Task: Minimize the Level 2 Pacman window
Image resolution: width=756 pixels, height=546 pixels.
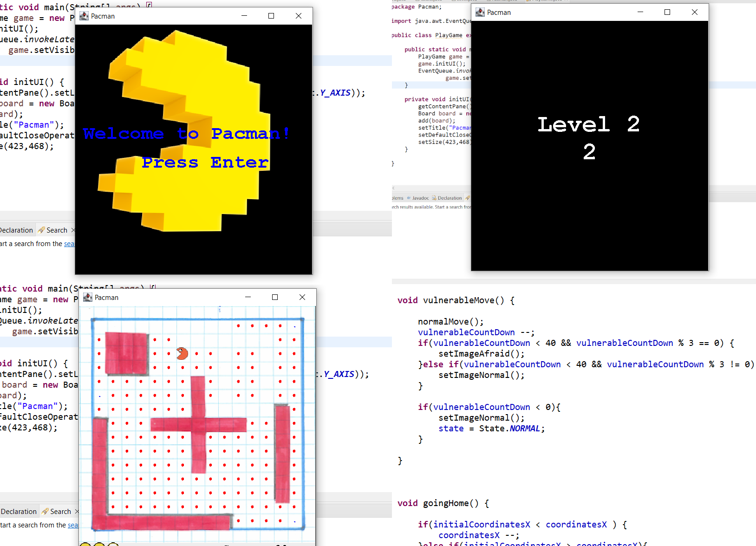Action: pos(640,12)
